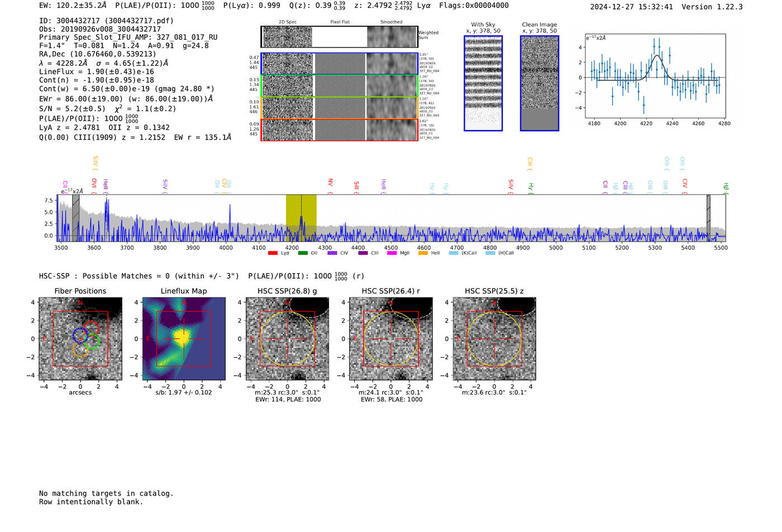Click the 'Q(z): 0.39' header value

(x=317, y=6)
